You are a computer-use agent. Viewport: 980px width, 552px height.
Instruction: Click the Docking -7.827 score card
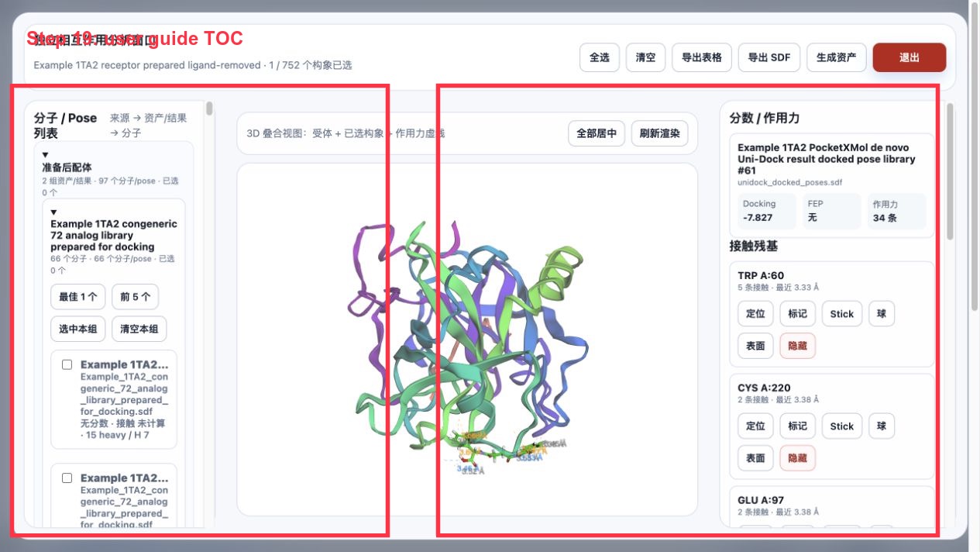pos(766,211)
